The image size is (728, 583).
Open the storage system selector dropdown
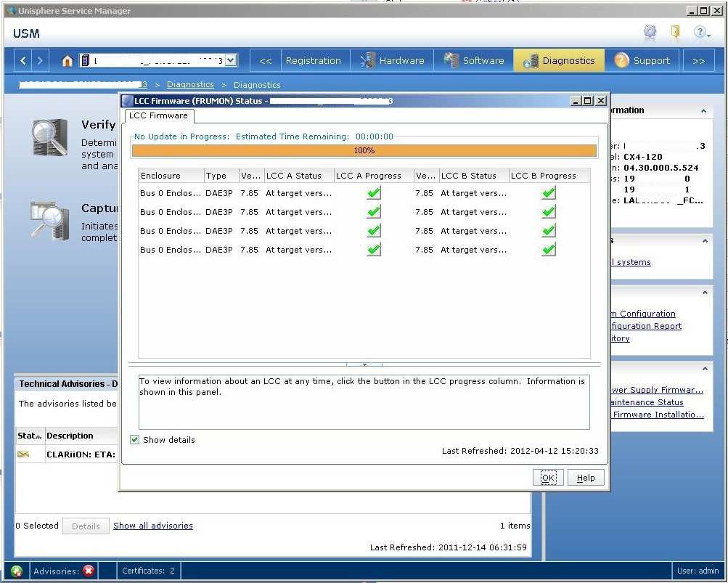(x=231, y=61)
